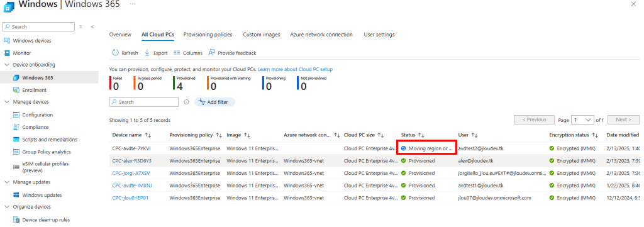Click the Add filter funnel icon

(x=202, y=102)
